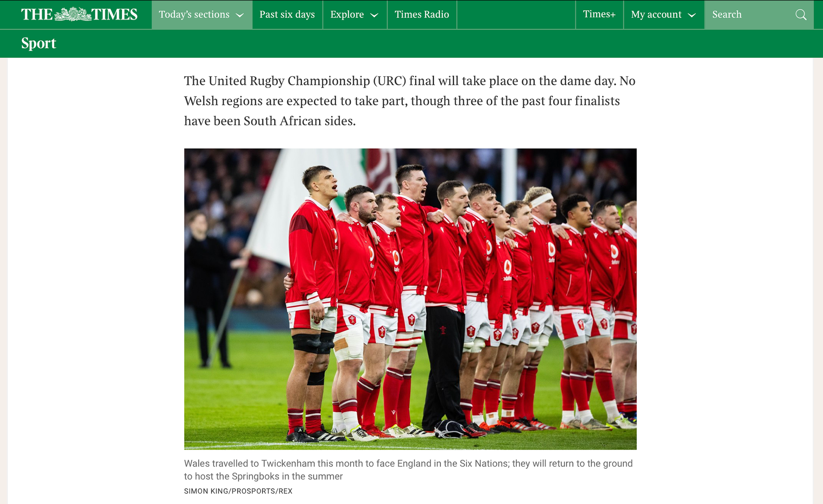Click inside the Search input field
823x504 pixels.
750,15
